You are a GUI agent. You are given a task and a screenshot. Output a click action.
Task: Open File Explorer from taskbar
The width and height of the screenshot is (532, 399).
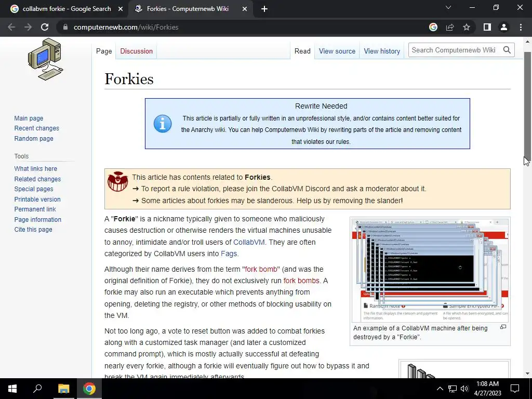click(63, 389)
